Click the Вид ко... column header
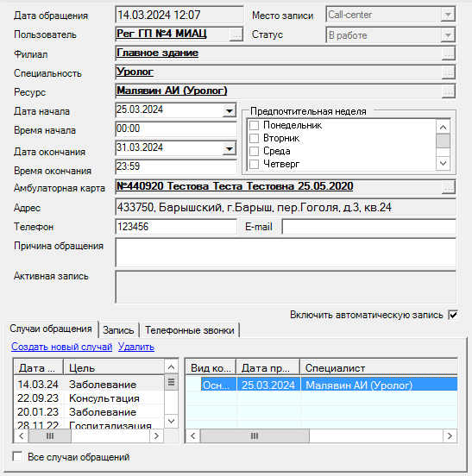Screen dimensions: 472x476 point(211,368)
